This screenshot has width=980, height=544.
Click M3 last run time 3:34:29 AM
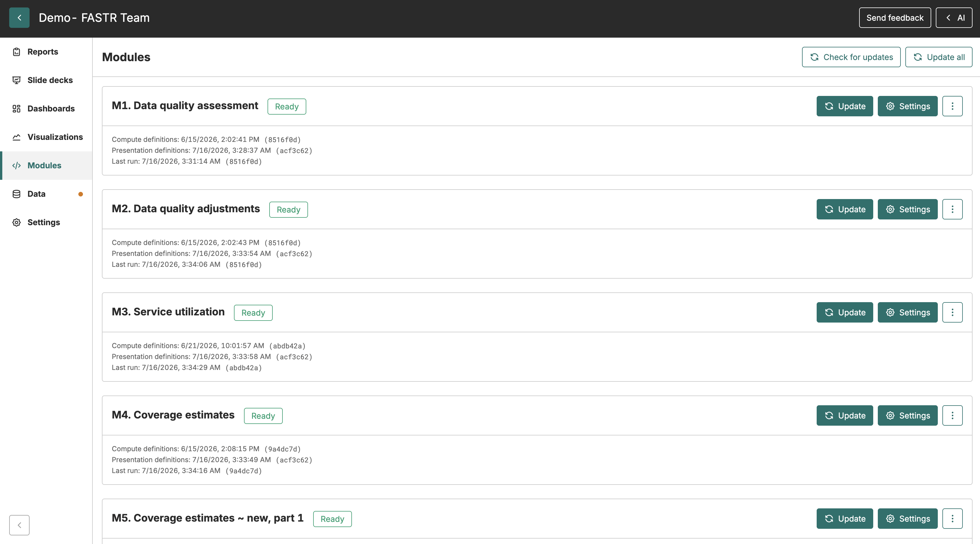201,367
